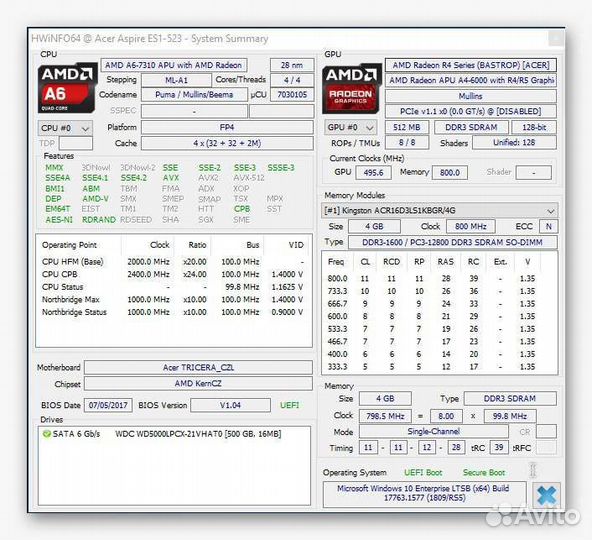The image size is (592, 540).
Task: Expand the Kingston memory module dropdown
Action: click(x=439, y=210)
